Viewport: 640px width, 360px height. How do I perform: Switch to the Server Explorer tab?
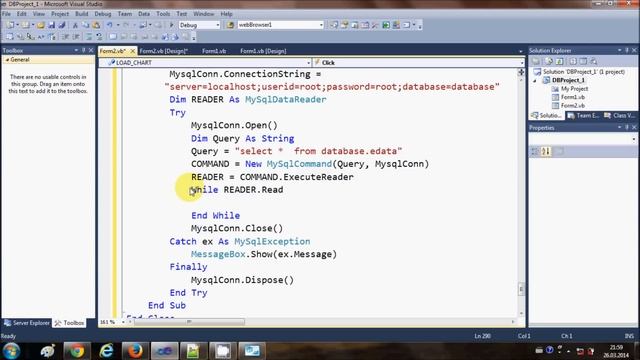[27, 323]
